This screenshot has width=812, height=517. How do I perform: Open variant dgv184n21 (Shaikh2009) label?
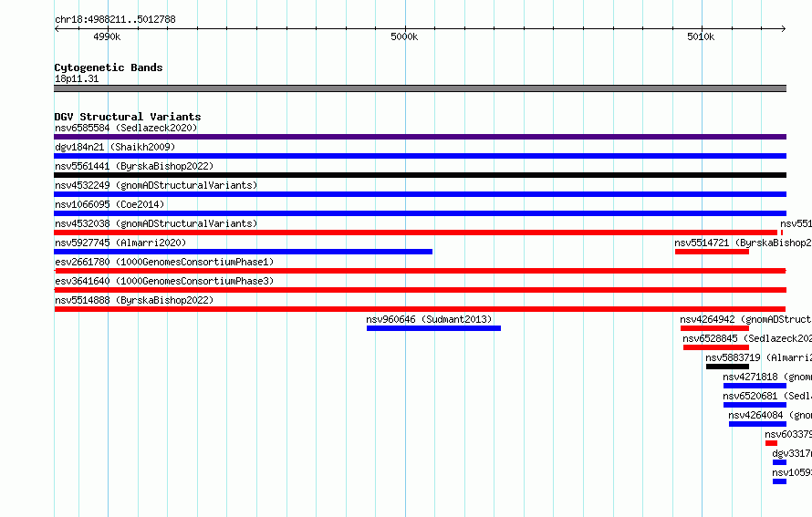[115, 147]
